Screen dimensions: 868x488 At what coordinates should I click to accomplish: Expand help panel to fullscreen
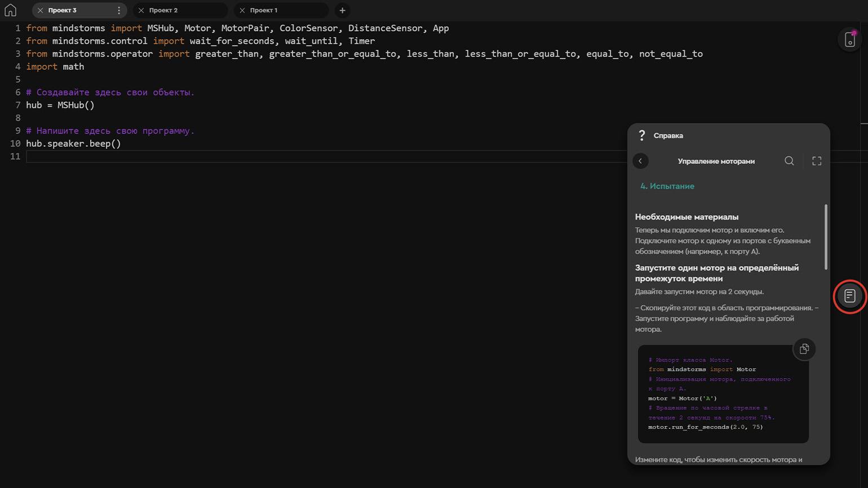816,161
